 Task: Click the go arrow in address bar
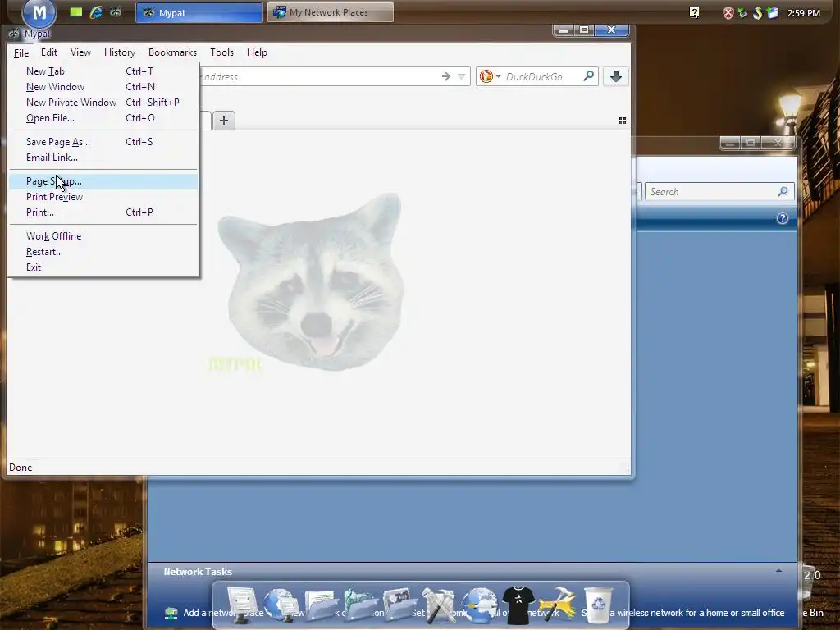[445, 76]
